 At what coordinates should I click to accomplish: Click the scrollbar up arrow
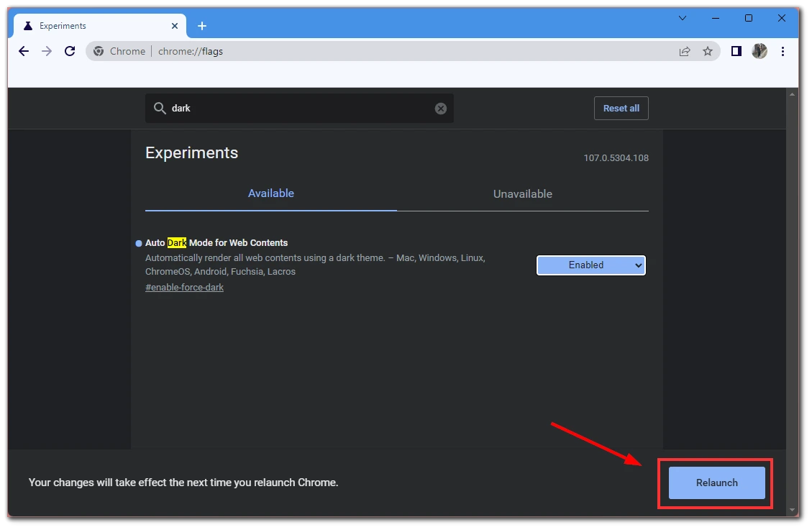point(792,95)
